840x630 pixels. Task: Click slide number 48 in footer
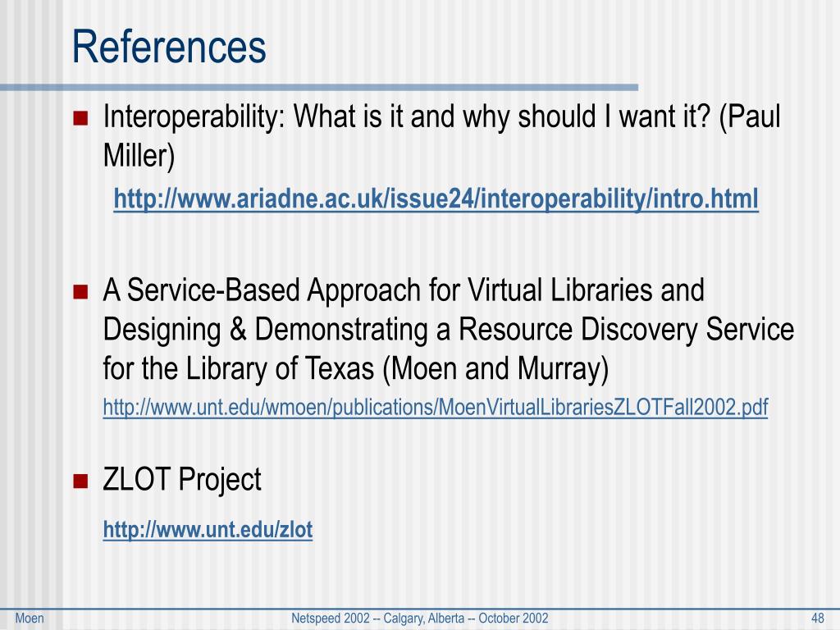pos(818,619)
